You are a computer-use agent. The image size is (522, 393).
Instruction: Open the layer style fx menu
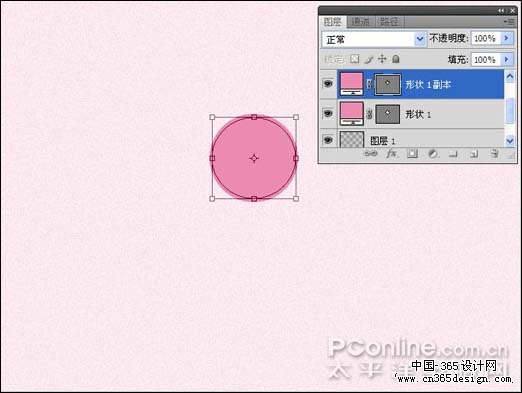(x=391, y=154)
